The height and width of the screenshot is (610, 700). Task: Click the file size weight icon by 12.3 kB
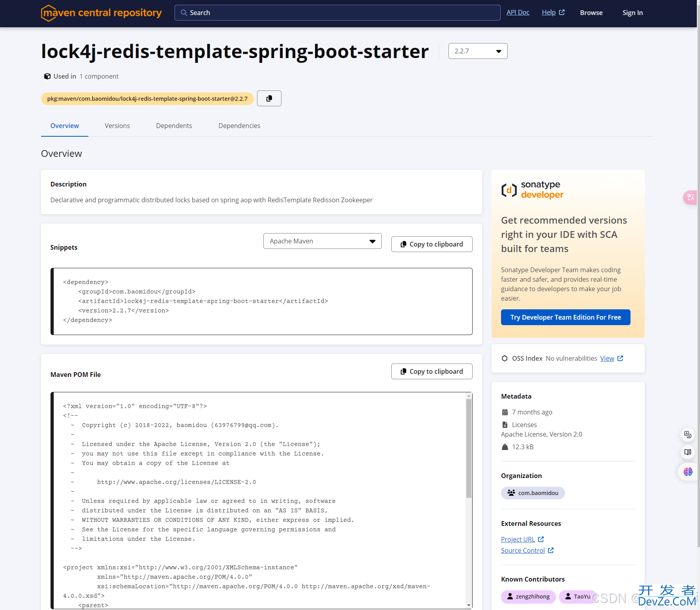505,447
